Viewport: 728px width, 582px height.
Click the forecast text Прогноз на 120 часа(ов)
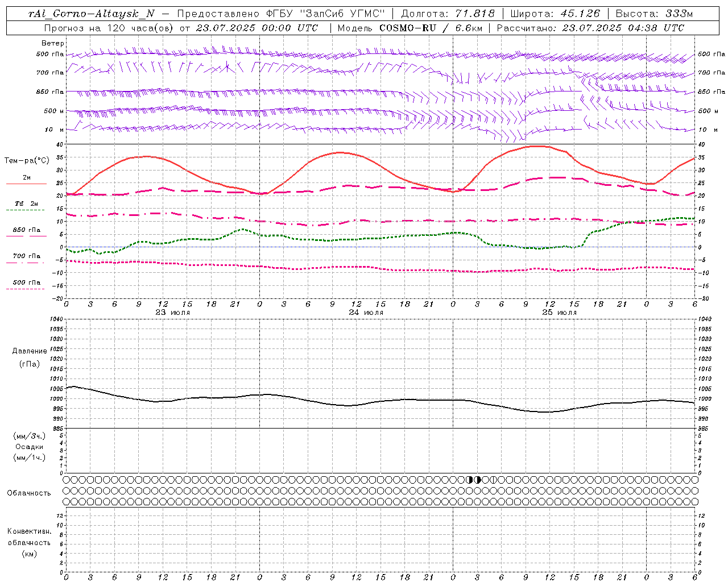tap(110, 28)
